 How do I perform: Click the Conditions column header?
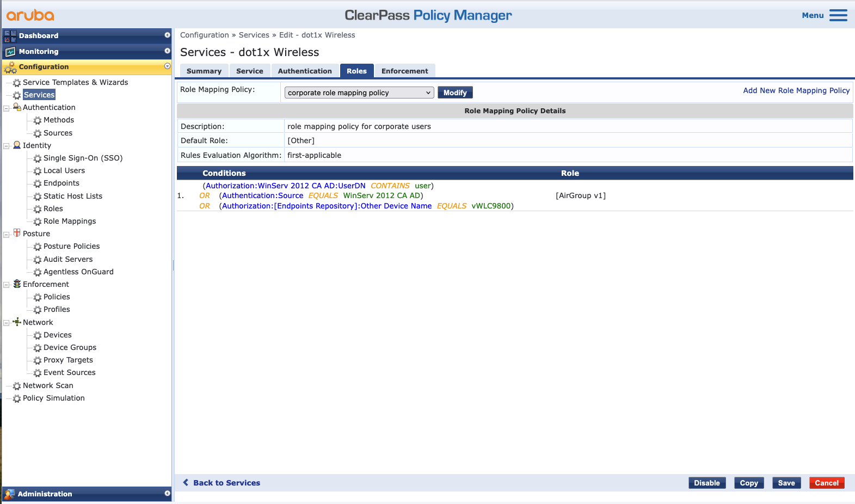click(x=224, y=173)
